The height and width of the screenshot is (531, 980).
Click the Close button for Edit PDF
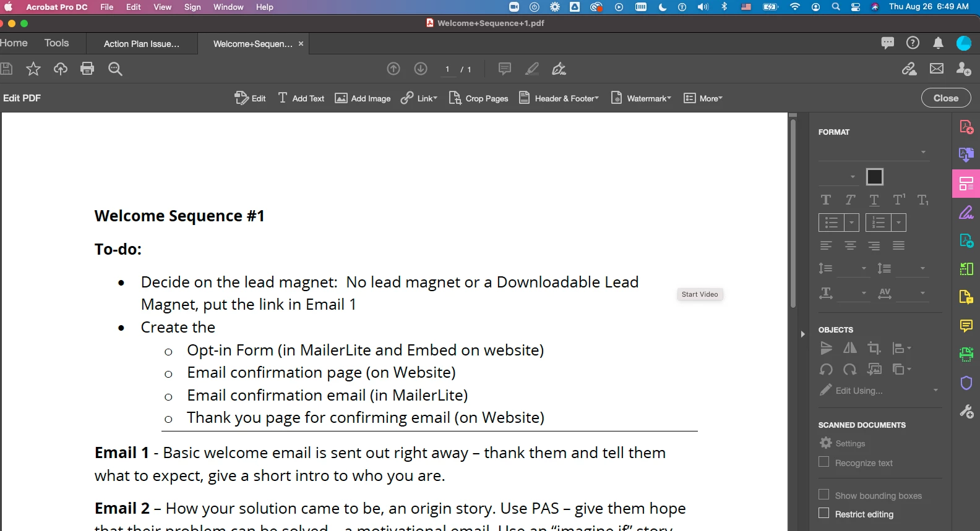pyautogui.click(x=946, y=98)
